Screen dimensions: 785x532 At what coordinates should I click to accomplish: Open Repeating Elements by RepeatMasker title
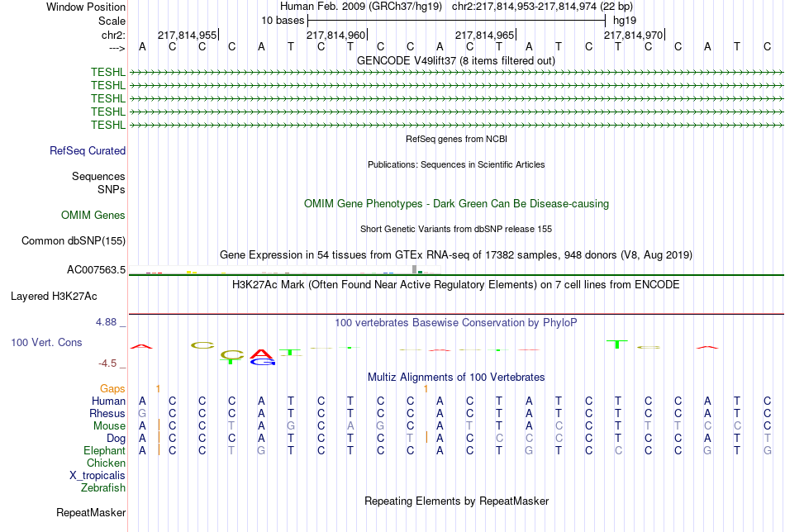click(x=457, y=501)
